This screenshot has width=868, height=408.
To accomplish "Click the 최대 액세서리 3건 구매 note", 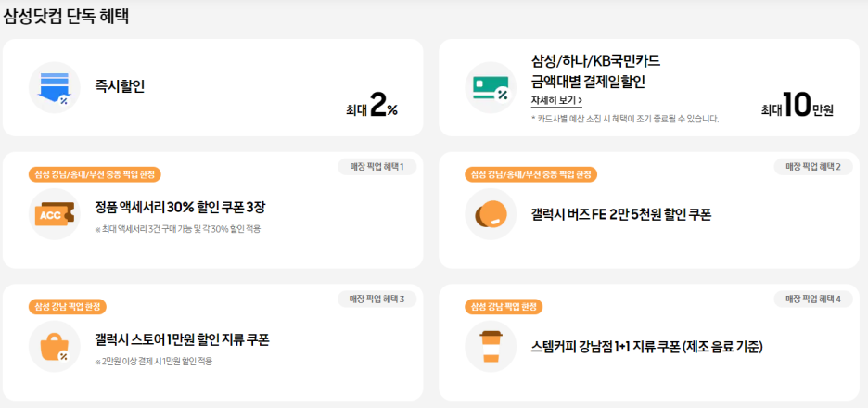I will (x=178, y=229).
